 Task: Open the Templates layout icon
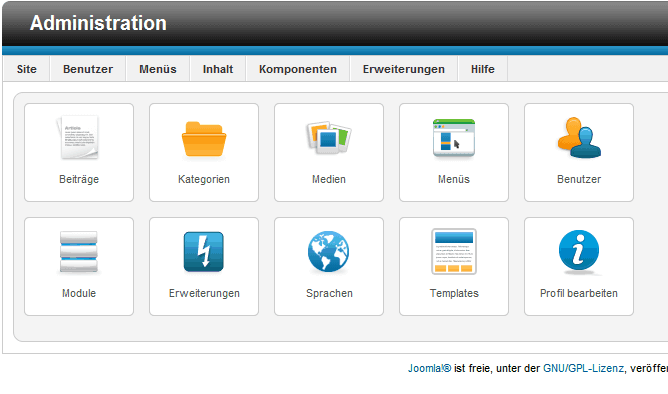click(454, 252)
